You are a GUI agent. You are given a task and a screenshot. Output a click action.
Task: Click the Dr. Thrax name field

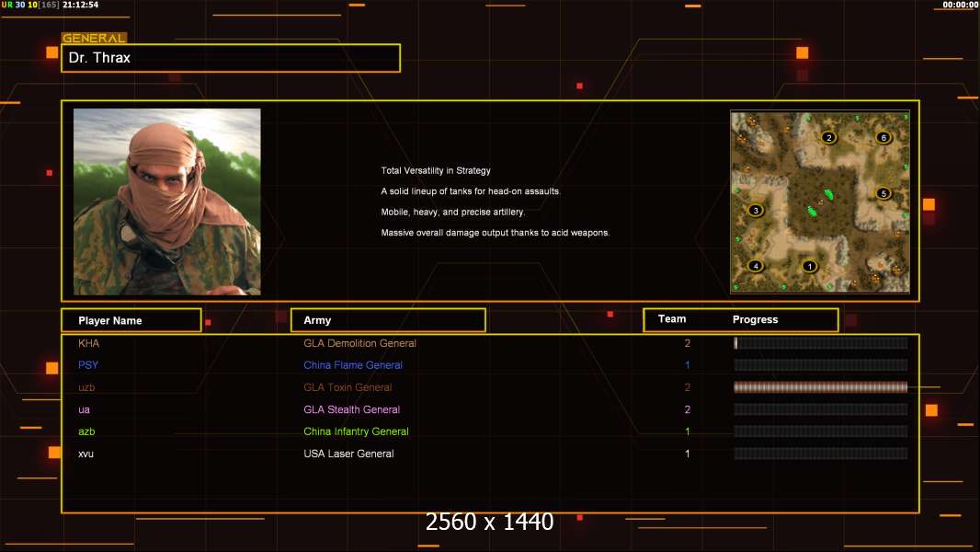pyautogui.click(x=231, y=58)
